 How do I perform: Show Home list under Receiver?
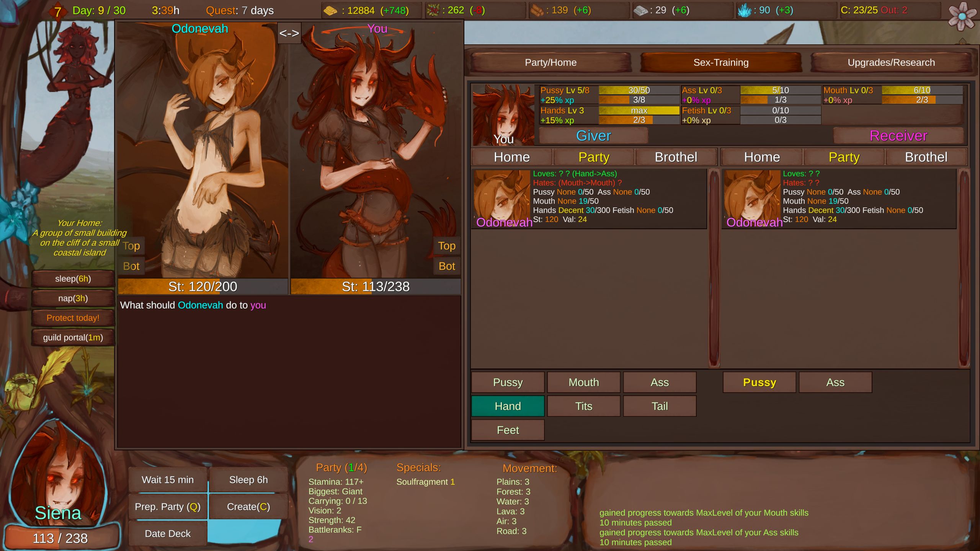(x=762, y=157)
